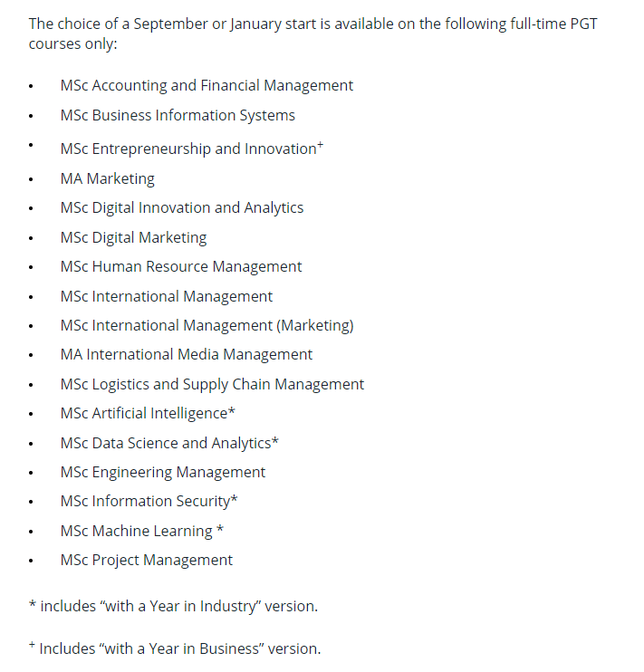This screenshot has height=672, width=644.
Task: Select the MA Marketing list item
Action: tap(107, 178)
